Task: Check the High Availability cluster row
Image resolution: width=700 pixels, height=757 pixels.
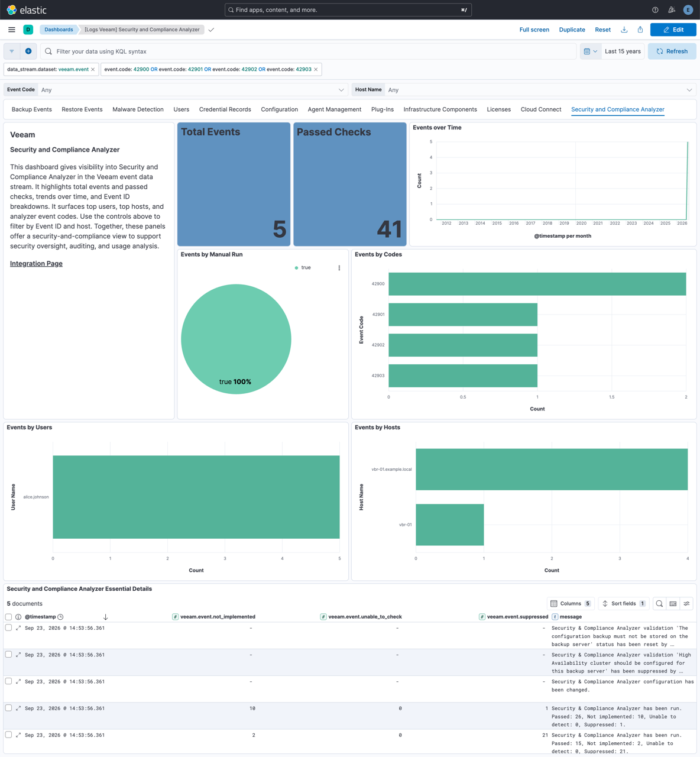Action: [x=8, y=654]
